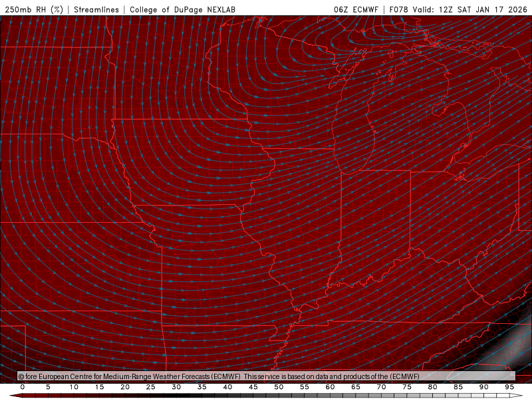Click the colorbar label '0'
This screenshot has width=532, height=399.
[23, 387]
